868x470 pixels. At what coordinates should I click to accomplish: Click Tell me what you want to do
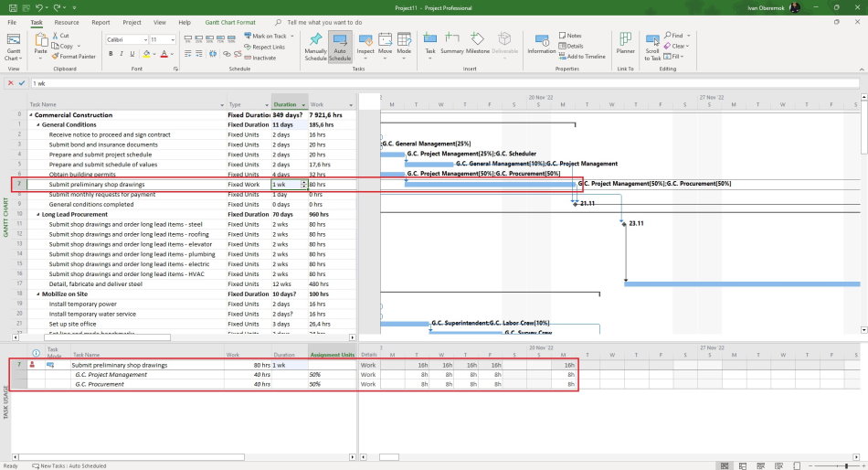click(x=324, y=23)
